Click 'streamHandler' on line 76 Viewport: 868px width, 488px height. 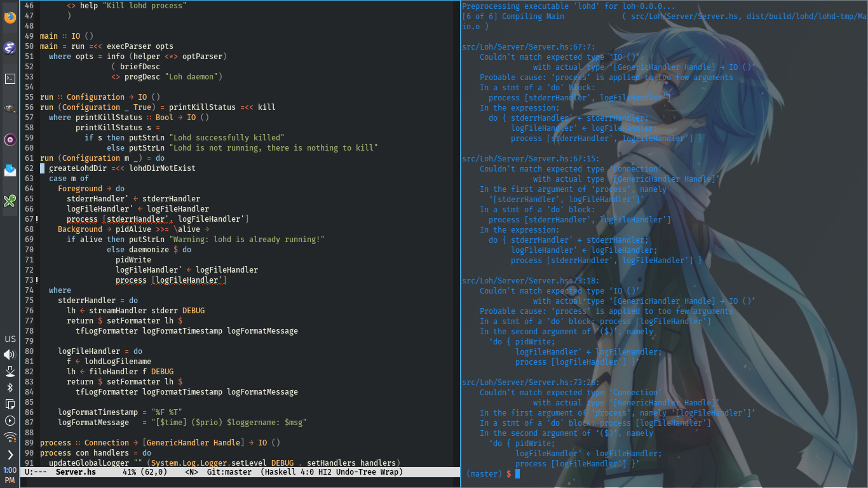pos(118,311)
